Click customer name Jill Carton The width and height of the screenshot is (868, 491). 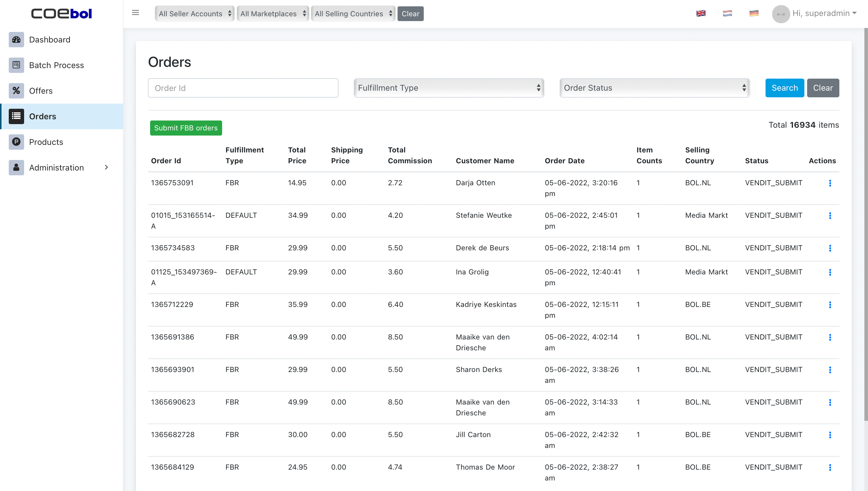click(x=473, y=435)
